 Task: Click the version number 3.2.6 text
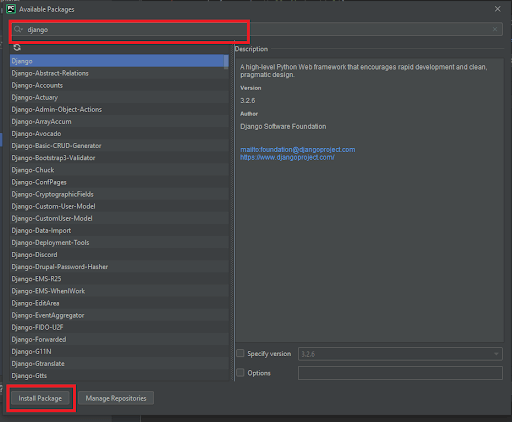tap(248, 101)
